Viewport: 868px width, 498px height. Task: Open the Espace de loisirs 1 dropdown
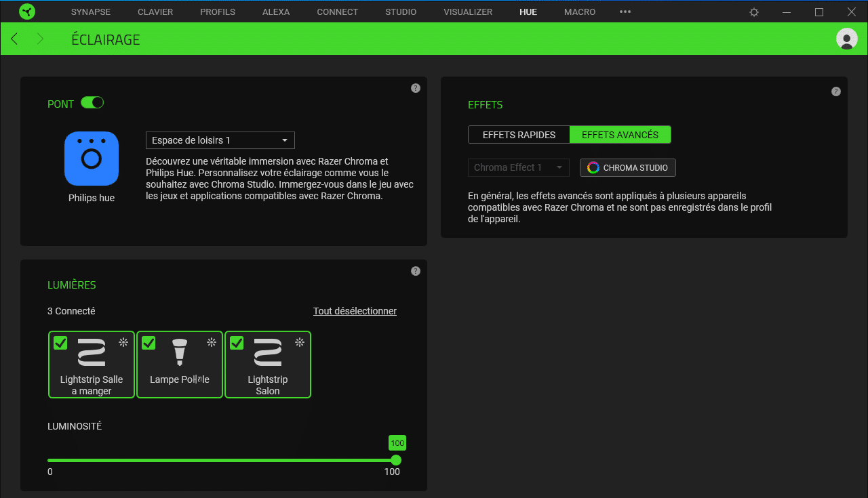tap(220, 140)
